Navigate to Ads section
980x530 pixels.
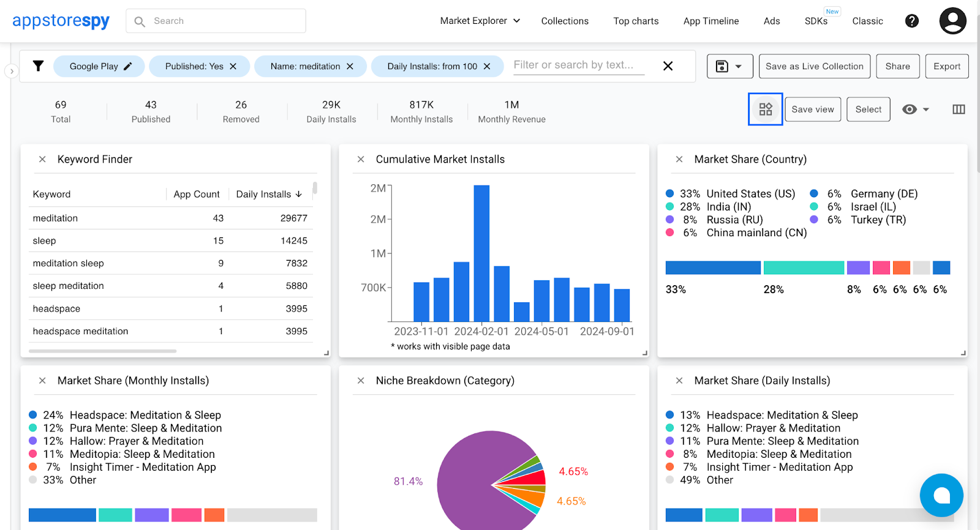coord(772,21)
